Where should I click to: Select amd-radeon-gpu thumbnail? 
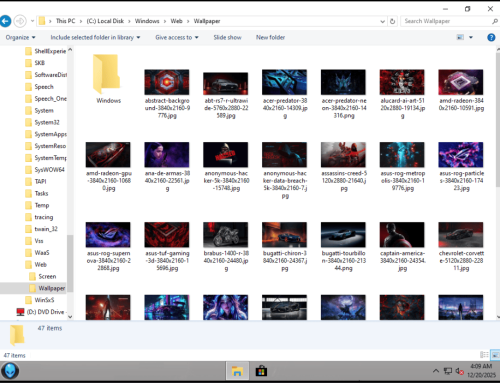tap(108, 155)
